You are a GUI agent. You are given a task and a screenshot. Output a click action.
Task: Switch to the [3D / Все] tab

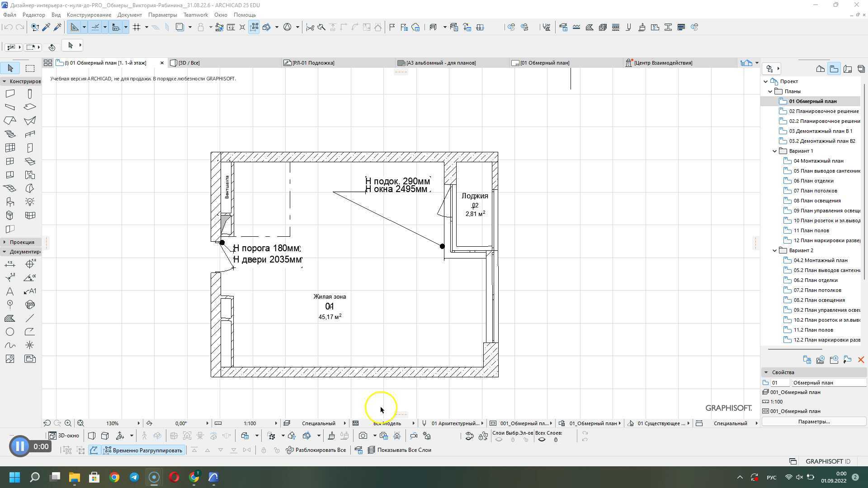tap(189, 63)
